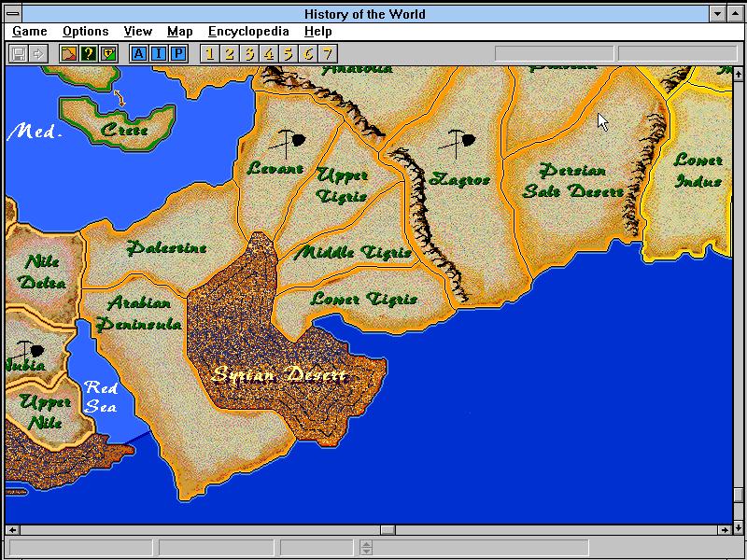
Task: Click the map's scroll left arrow
Action: pos(12,529)
